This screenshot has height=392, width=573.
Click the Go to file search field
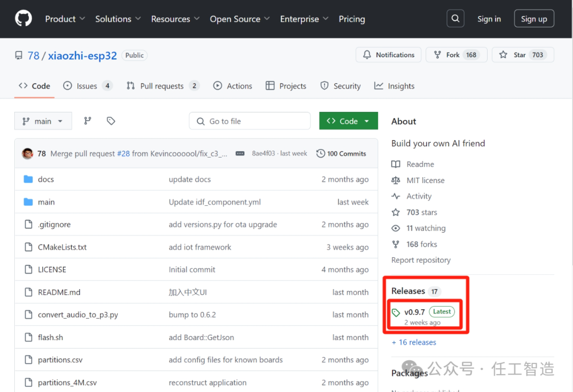[x=249, y=121]
